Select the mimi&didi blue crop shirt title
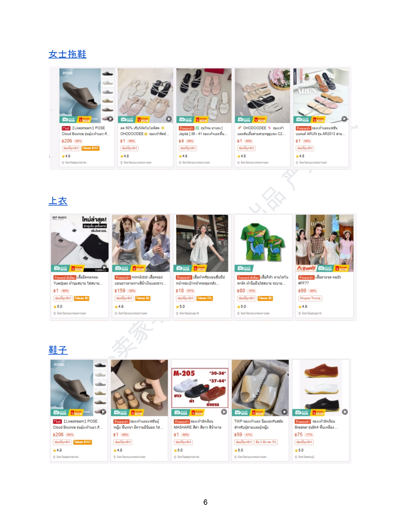 pyautogui.click(x=141, y=280)
